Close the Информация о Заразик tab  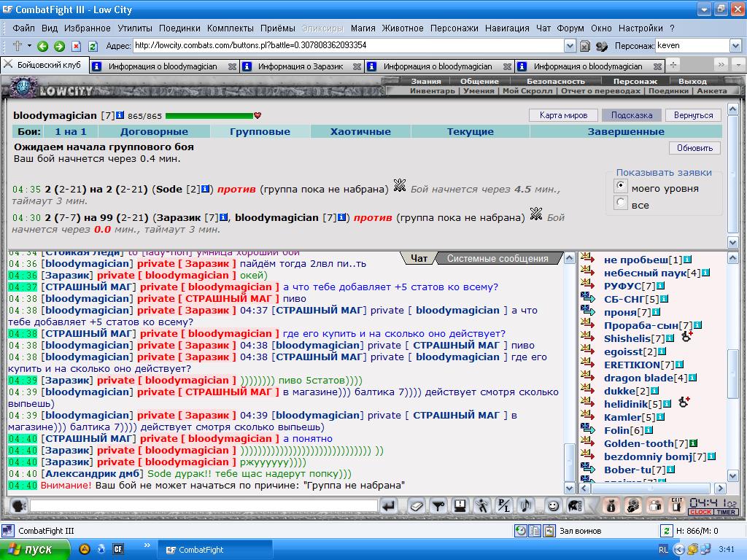pyautogui.click(x=356, y=66)
